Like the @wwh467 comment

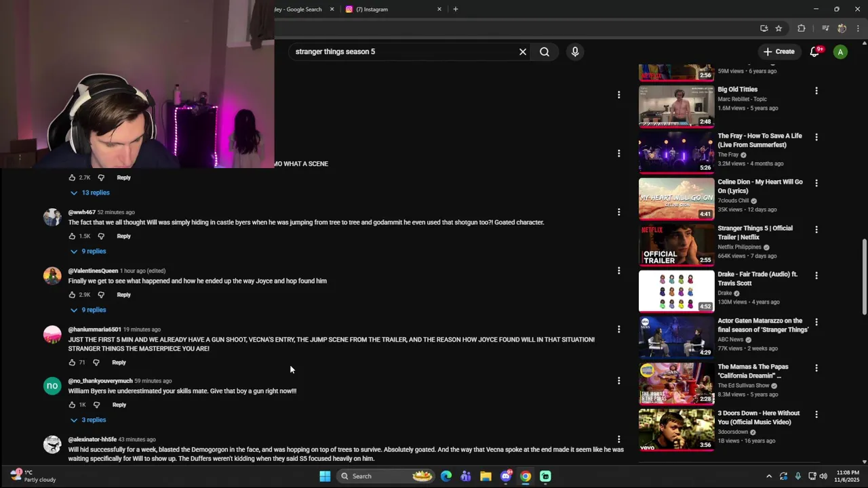[x=72, y=236]
